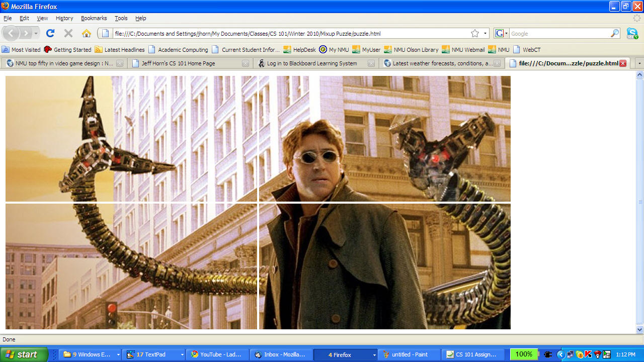
Task: Close the Blackboard login tab
Action: click(371, 63)
